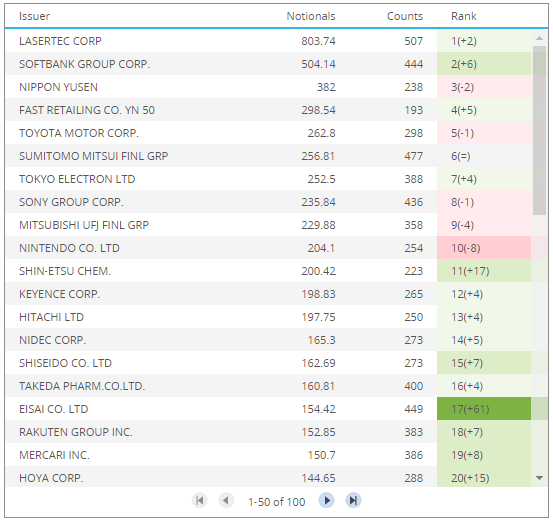Click the 19(+8) rank cell
This screenshot has width=553, height=520.
click(484, 455)
